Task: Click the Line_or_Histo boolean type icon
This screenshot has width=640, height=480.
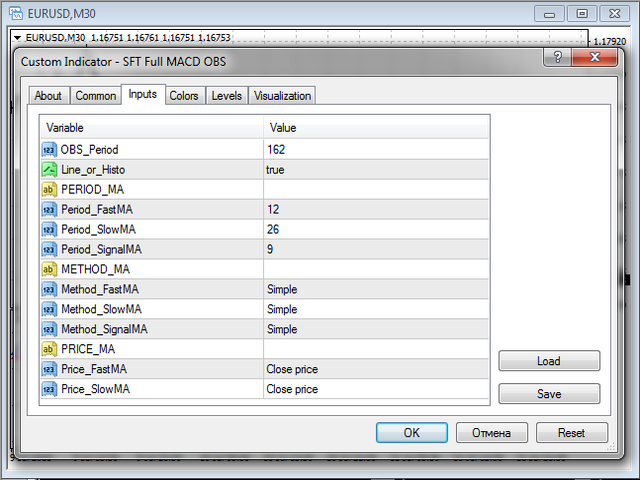Action: coord(49,170)
